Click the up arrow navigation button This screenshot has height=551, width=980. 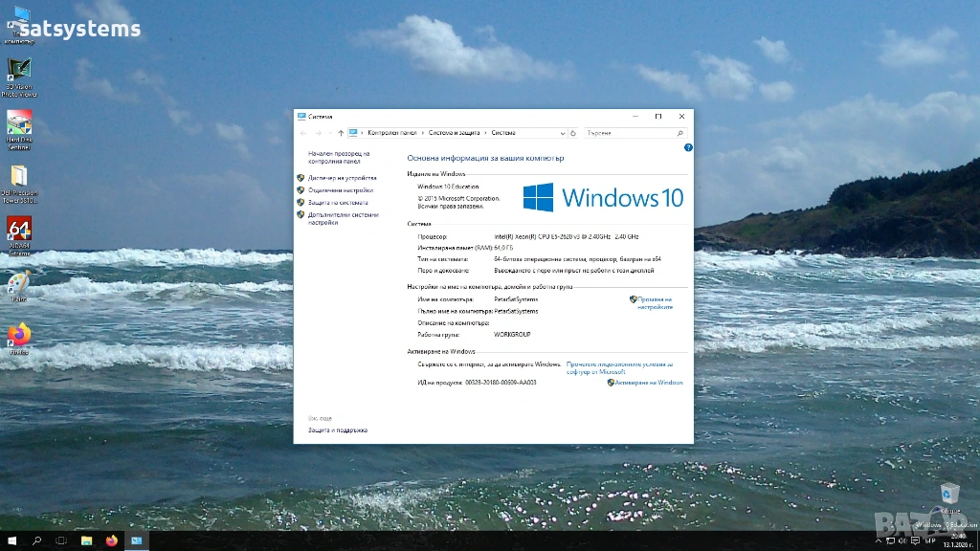coord(341,133)
